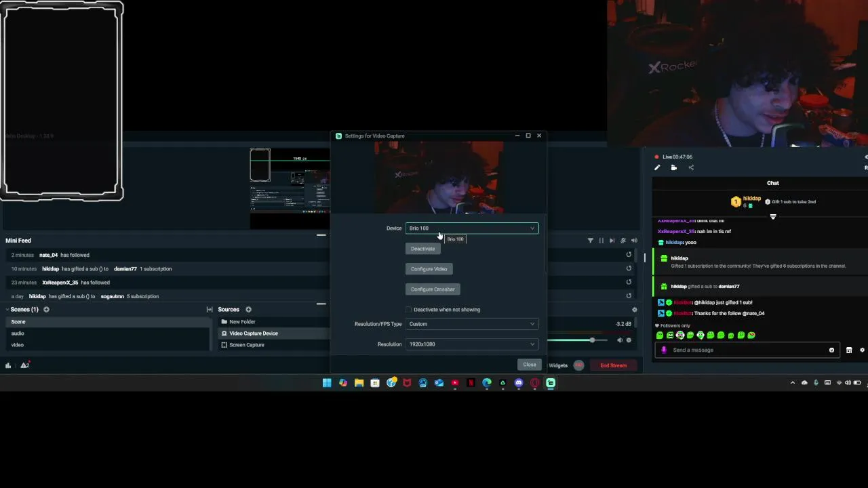This screenshot has height=488, width=868.
Task: Edit stream info with the pencil icon
Action: click(657, 167)
